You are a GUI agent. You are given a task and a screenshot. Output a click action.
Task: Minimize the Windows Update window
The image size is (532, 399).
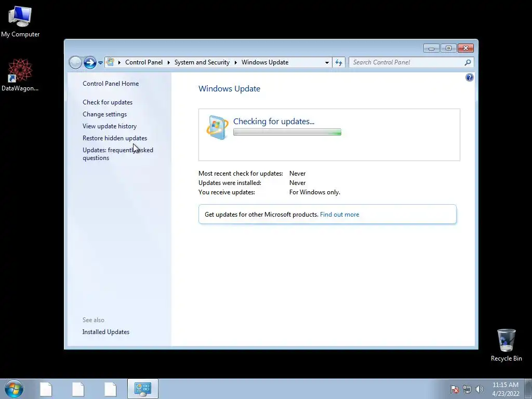[431, 48]
